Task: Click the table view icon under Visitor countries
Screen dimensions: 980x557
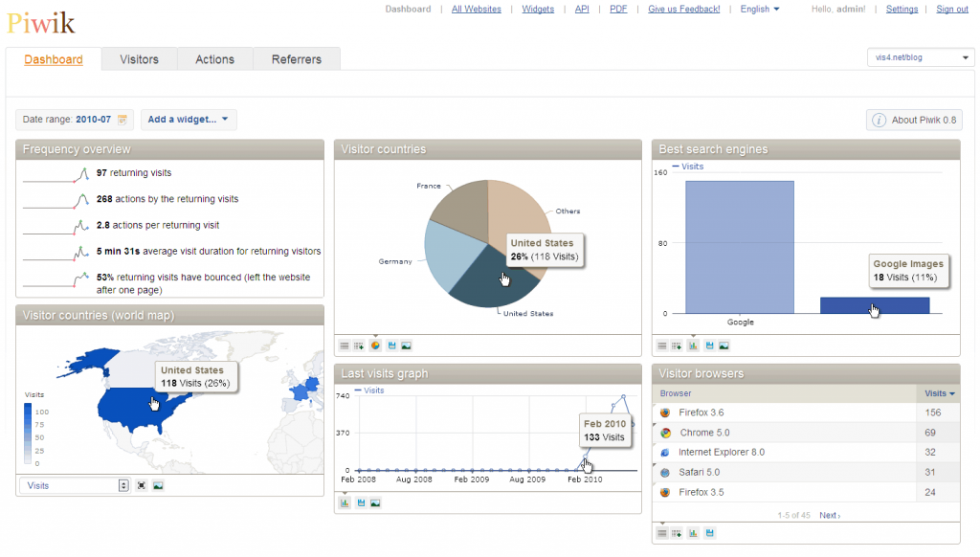Action: [x=343, y=345]
